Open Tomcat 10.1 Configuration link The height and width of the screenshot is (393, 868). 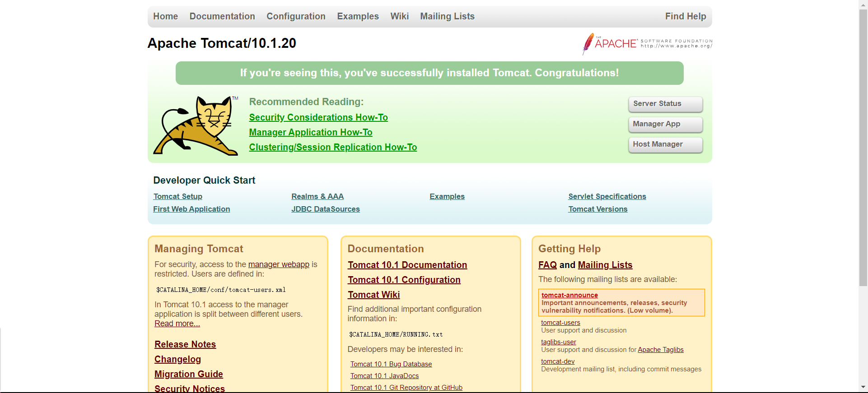[x=404, y=280]
